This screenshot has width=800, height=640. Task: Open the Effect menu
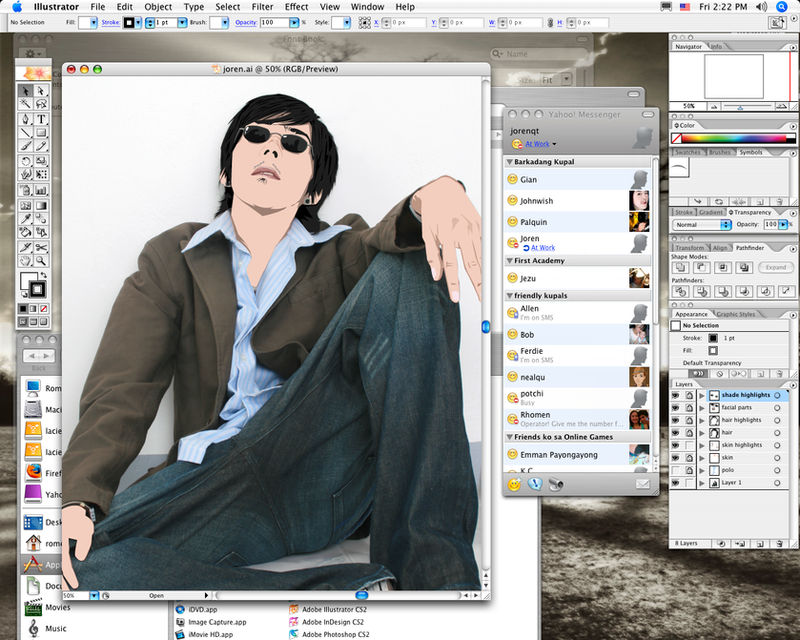click(296, 7)
